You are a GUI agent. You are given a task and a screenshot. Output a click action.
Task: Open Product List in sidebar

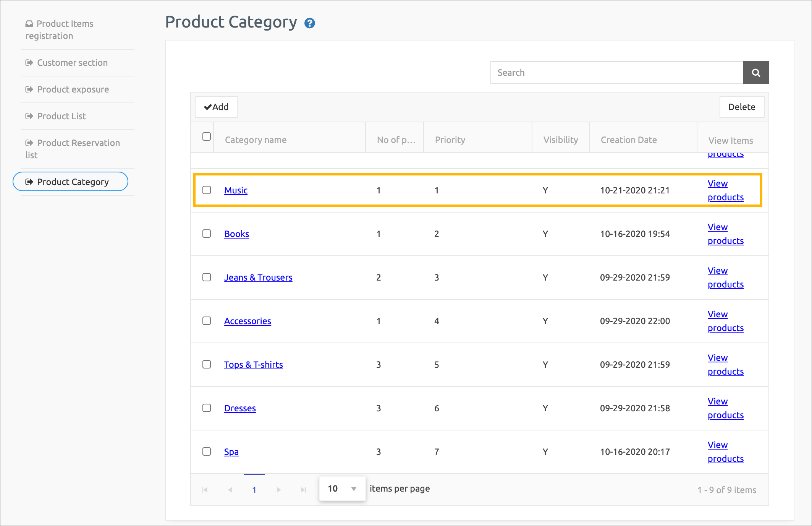coord(61,116)
